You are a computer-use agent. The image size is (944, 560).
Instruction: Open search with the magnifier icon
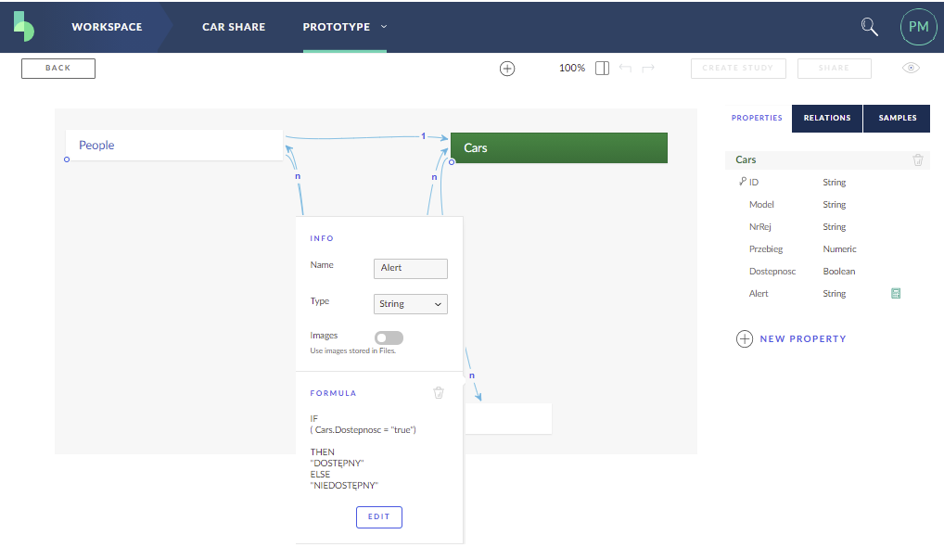[869, 27]
